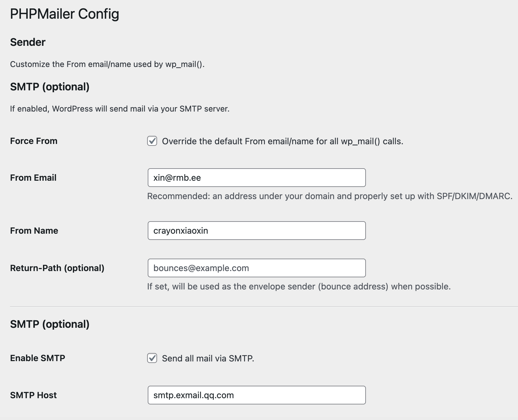Click the PHPMailer Config page title
This screenshot has height=420, width=518.
[x=65, y=14]
